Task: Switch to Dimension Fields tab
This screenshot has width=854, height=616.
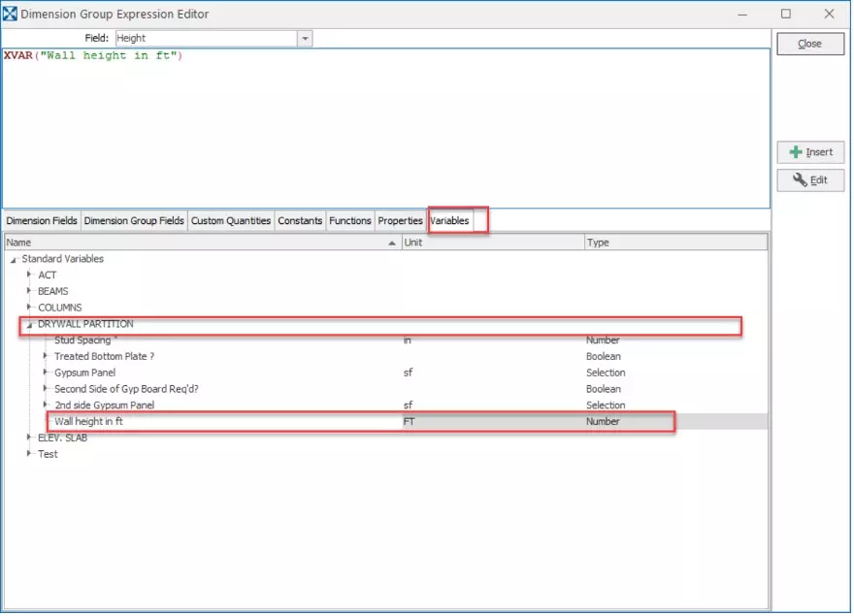Action: coord(42,221)
